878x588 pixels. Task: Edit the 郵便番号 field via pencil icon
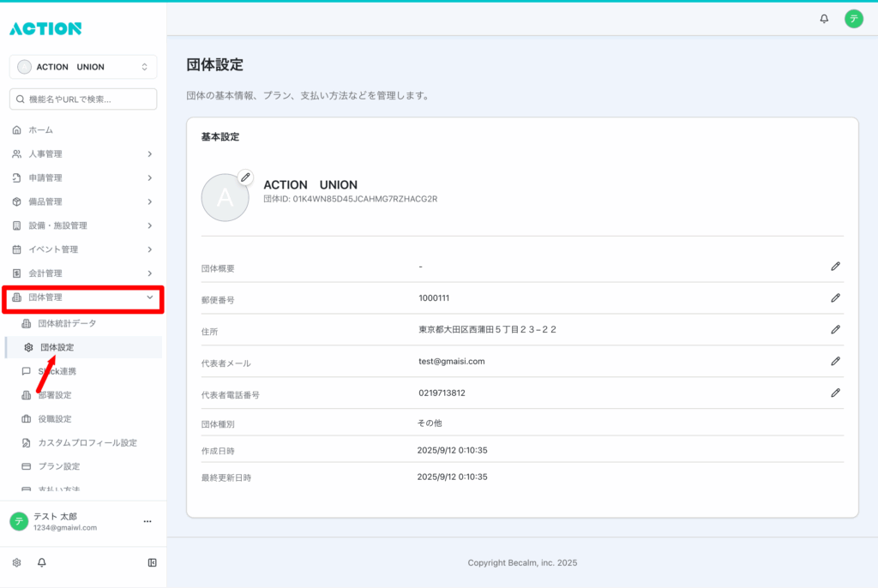(835, 297)
